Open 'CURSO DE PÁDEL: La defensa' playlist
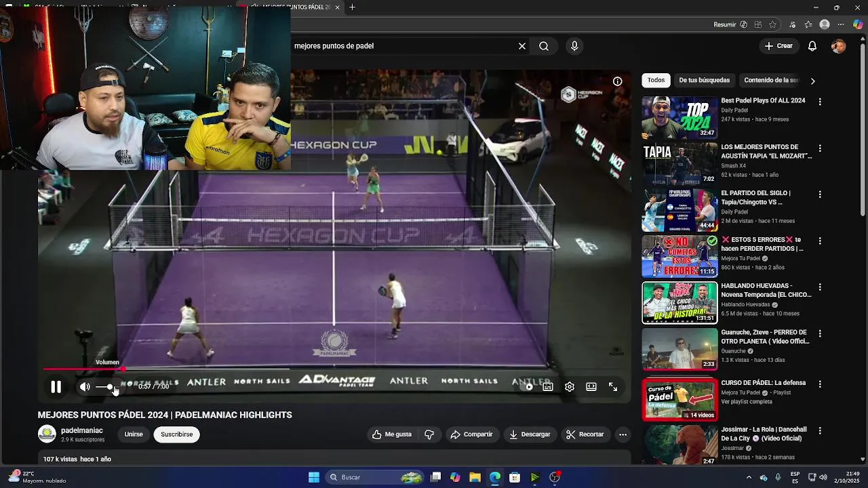 pyautogui.click(x=763, y=383)
